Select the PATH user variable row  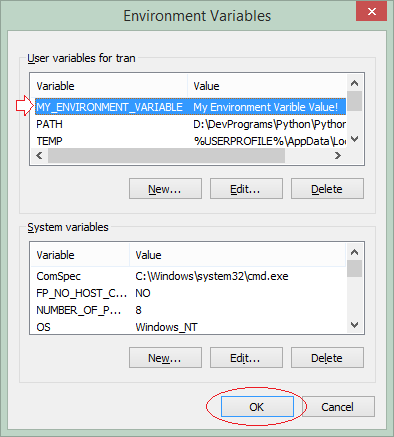click(190, 124)
